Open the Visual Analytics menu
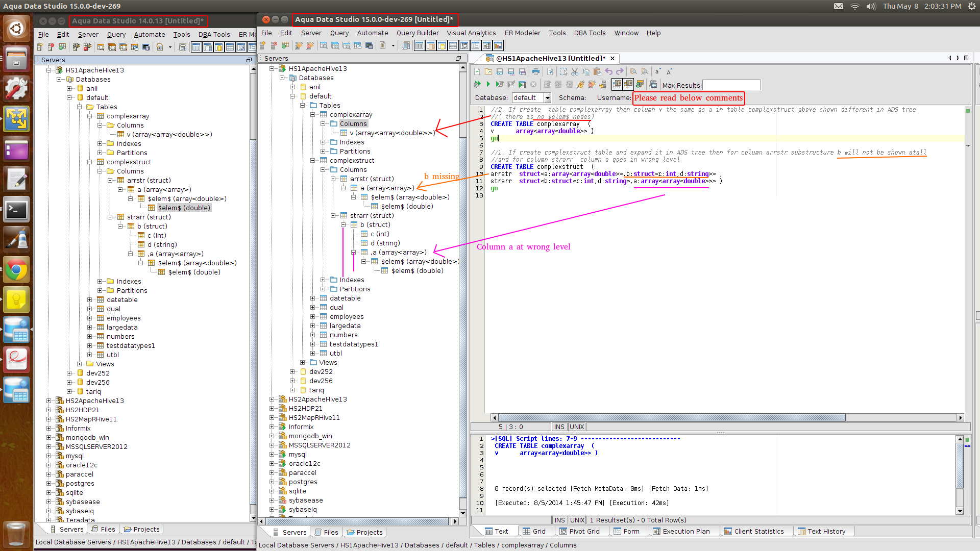The image size is (980, 551). [x=471, y=33]
